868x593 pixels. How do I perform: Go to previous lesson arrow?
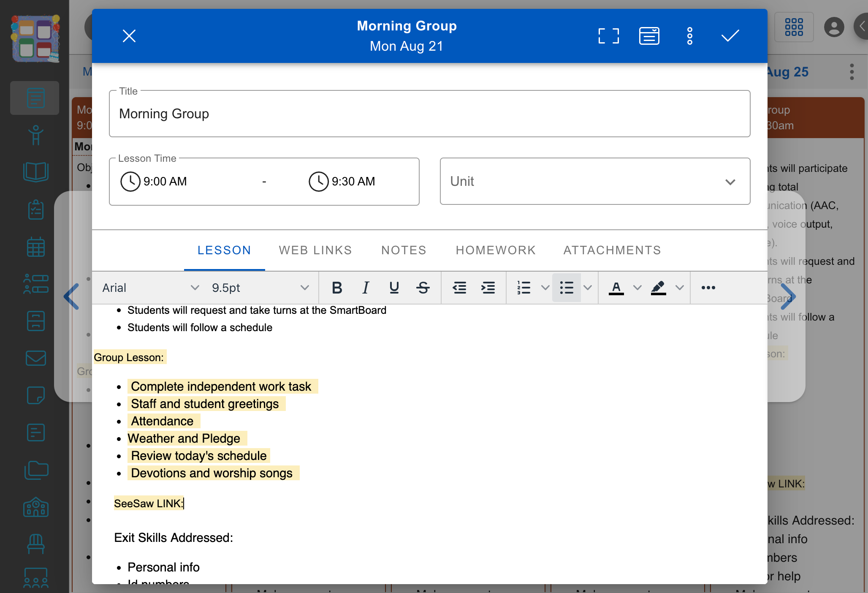point(71,296)
